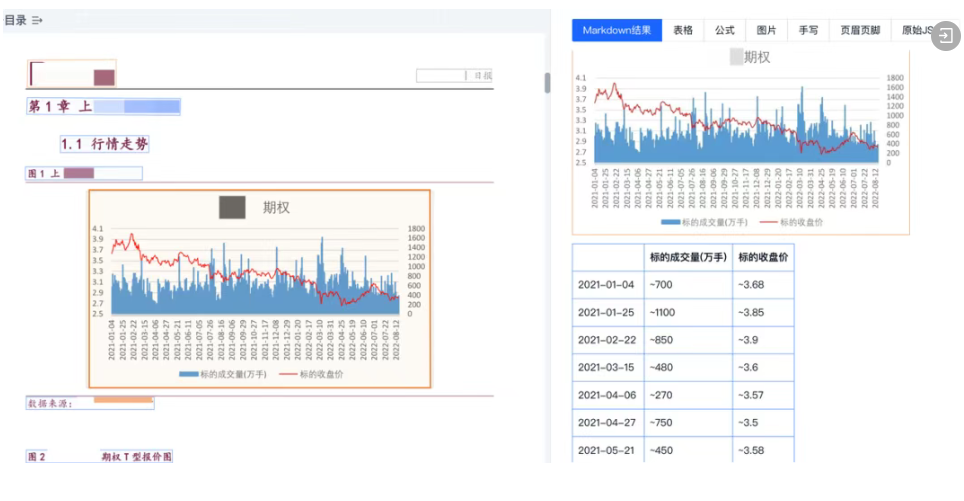Click the highlighted chart region in document

coord(259,288)
